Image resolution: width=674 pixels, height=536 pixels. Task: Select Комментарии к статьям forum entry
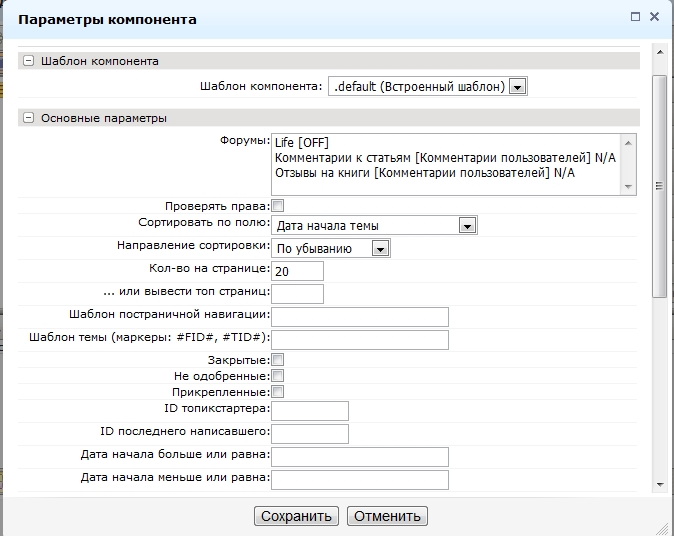tap(445, 158)
